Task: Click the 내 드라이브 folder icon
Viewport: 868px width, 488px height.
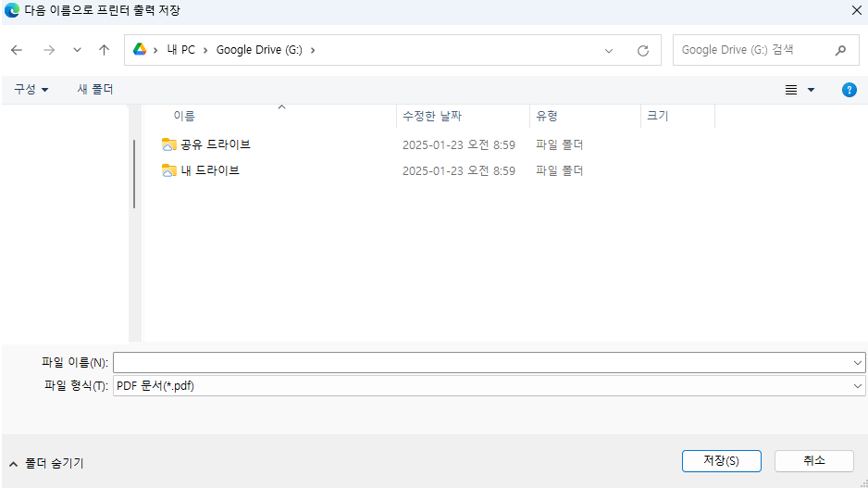Action: (168, 170)
